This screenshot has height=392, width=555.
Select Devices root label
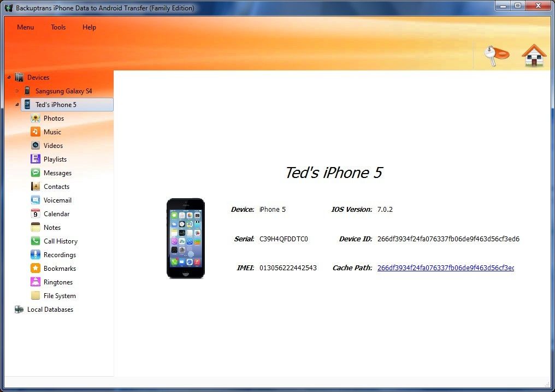(x=38, y=78)
